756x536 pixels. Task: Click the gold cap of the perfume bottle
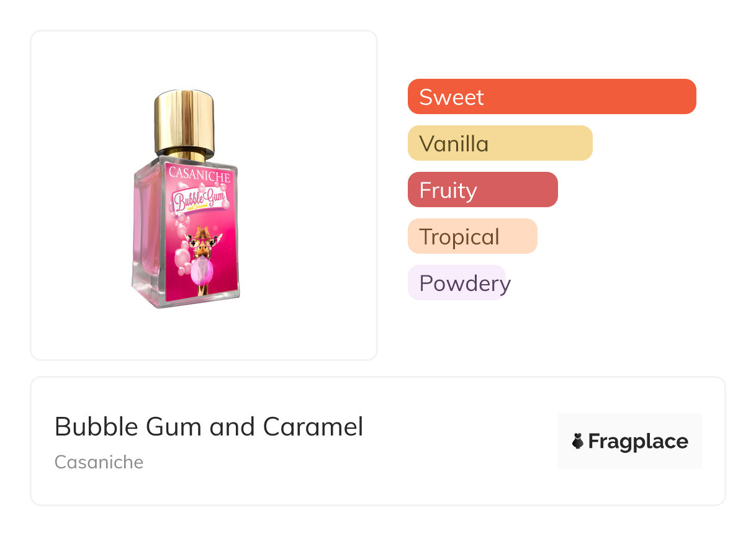pos(184,120)
